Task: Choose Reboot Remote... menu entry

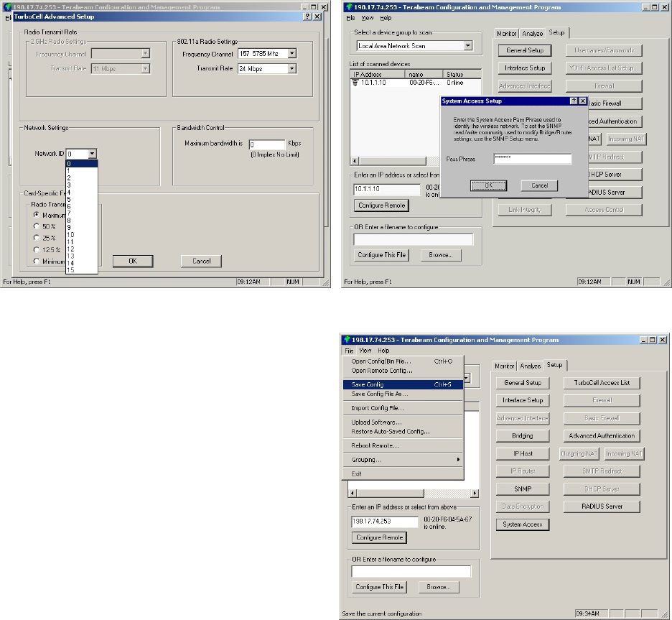Action: [403, 445]
